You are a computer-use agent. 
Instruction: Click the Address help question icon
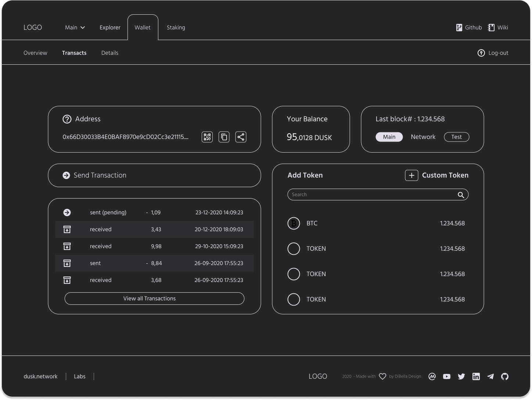coord(67,119)
